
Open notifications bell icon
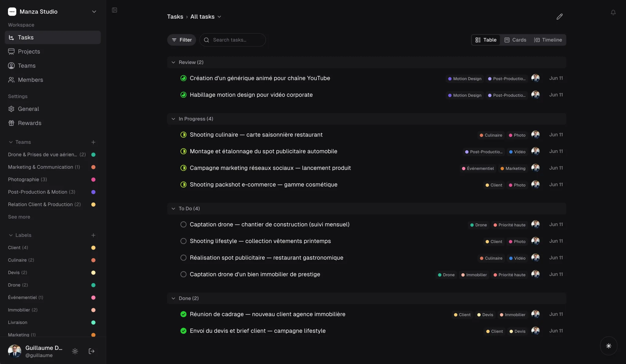(x=613, y=13)
